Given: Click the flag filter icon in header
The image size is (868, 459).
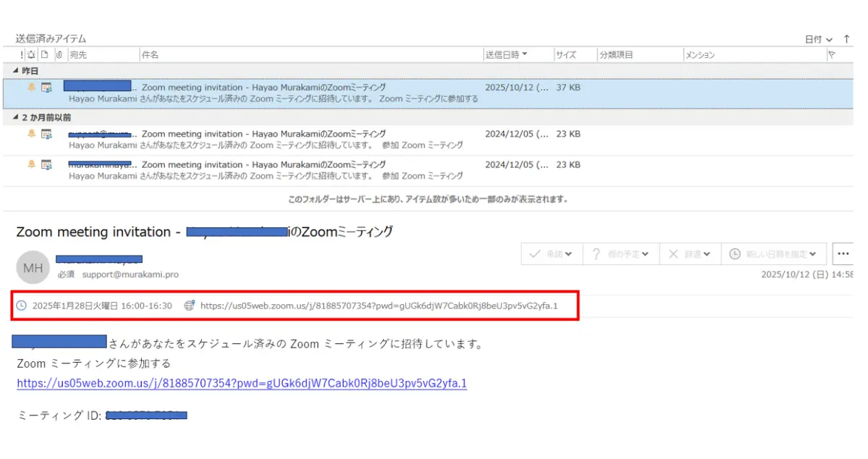Looking at the screenshot, I should click(832, 55).
